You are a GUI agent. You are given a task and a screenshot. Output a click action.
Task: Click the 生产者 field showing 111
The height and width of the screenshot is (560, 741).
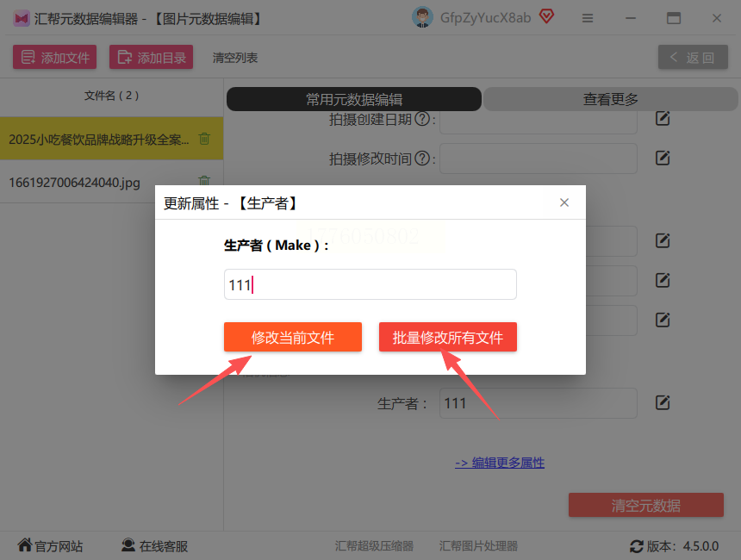[539, 403]
